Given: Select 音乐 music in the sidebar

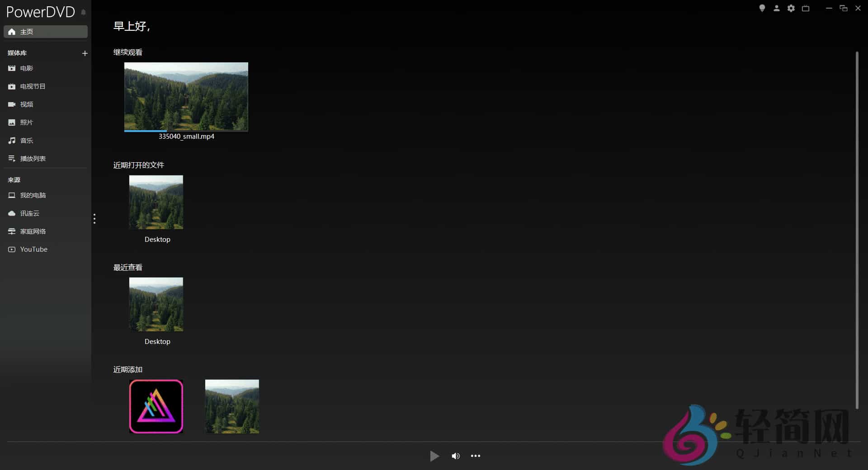Looking at the screenshot, I should coord(26,141).
